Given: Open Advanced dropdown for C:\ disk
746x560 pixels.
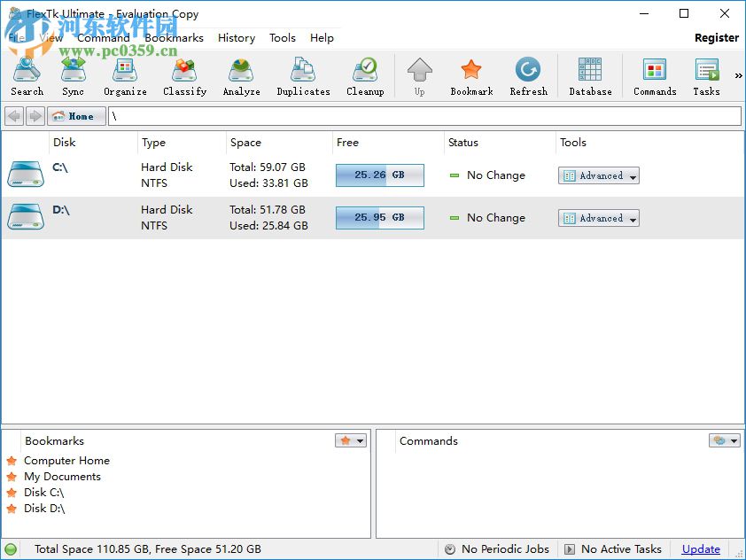Looking at the screenshot, I should pos(599,175).
